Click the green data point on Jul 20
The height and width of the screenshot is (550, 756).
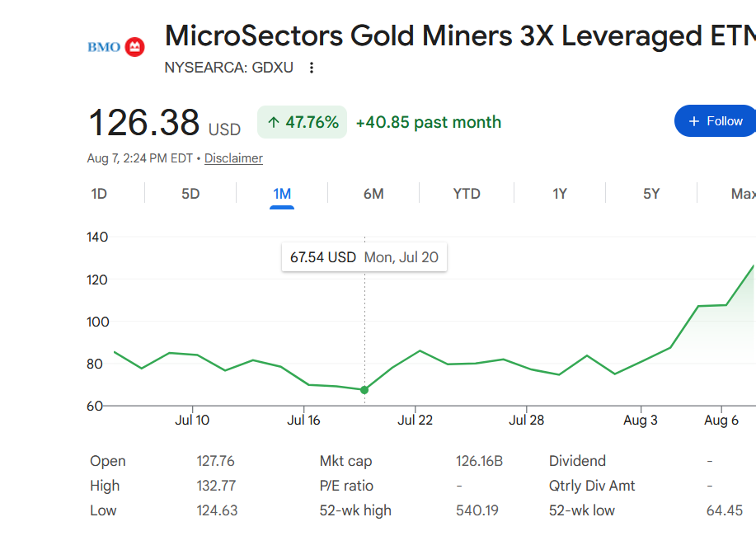364,390
